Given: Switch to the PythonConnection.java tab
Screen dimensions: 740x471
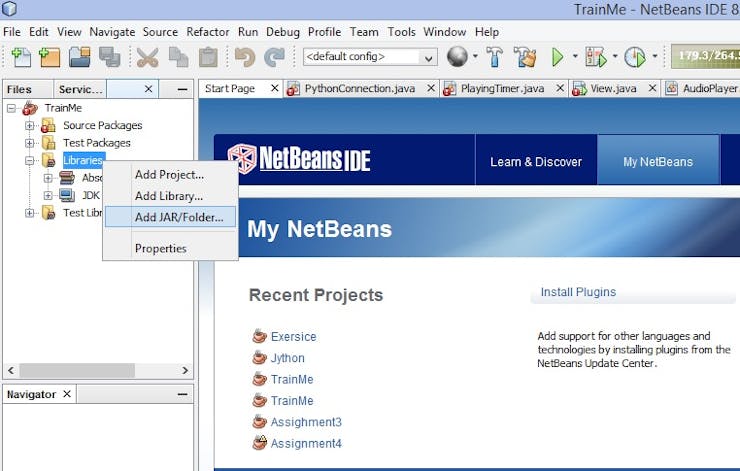Looking at the screenshot, I should [x=360, y=89].
